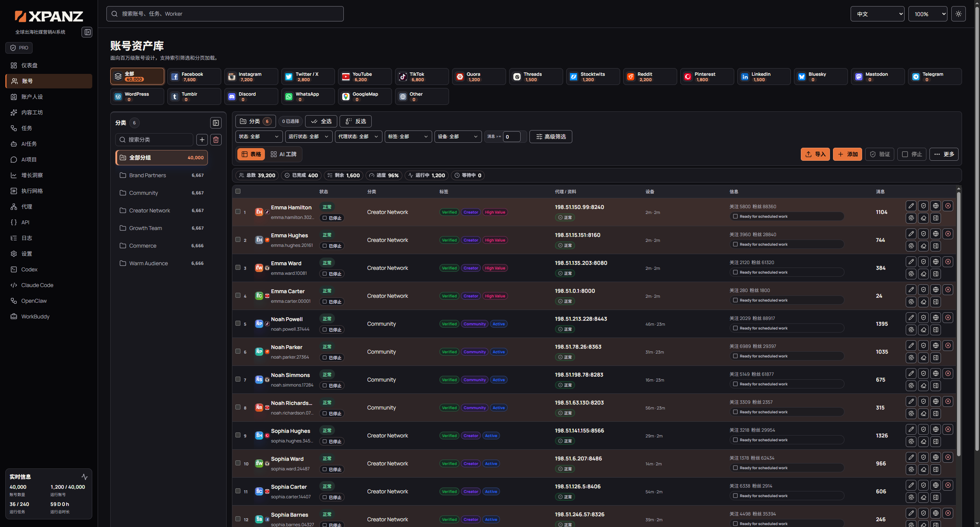Screen dimensions: 980x527
Task: Open the 中文 language dropdown
Action: [877, 14]
